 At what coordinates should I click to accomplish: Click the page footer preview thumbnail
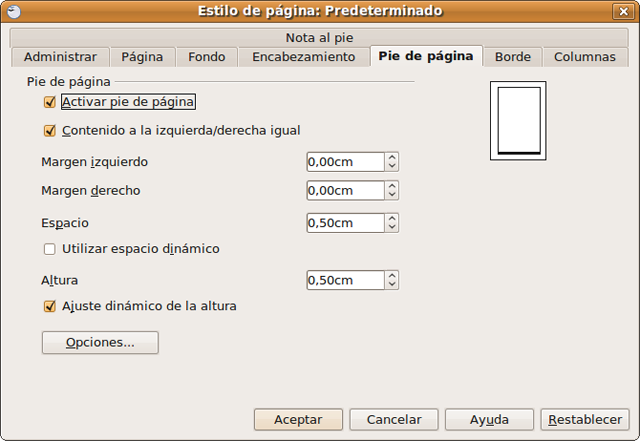(x=517, y=121)
